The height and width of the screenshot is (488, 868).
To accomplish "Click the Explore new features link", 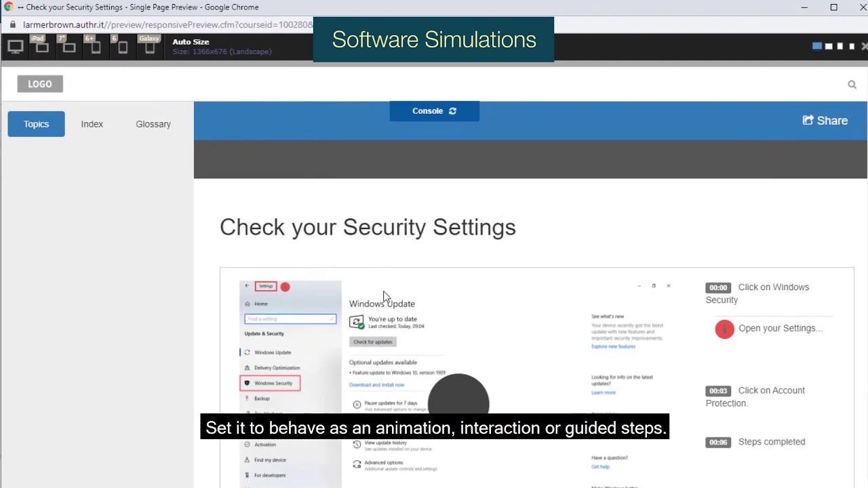I will [x=613, y=346].
